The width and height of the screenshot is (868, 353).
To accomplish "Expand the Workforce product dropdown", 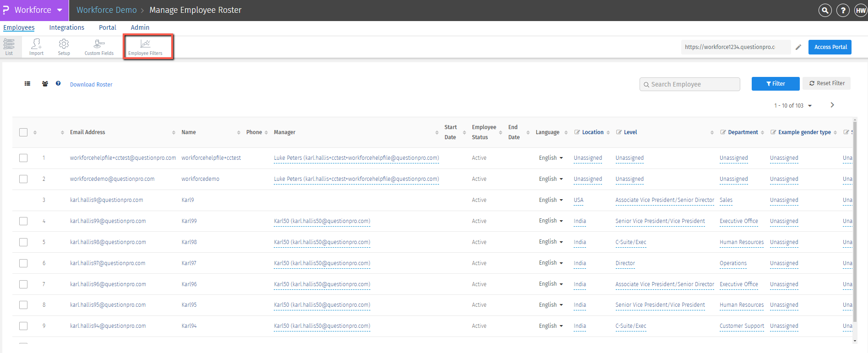I will [60, 10].
